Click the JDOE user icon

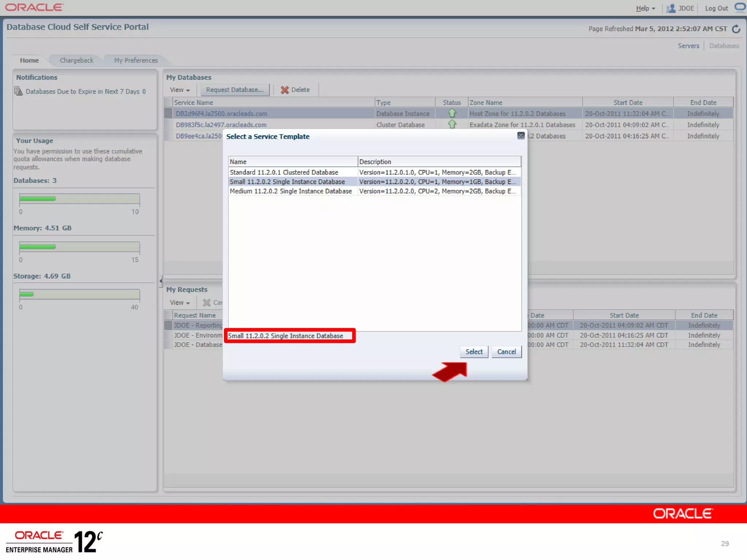click(x=670, y=8)
